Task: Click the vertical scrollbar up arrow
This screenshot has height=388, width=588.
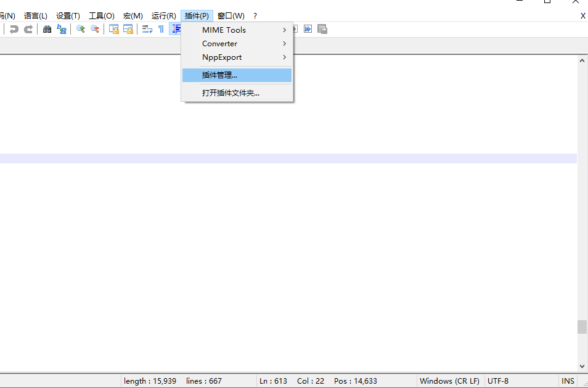Action: click(x=582, y=60)
